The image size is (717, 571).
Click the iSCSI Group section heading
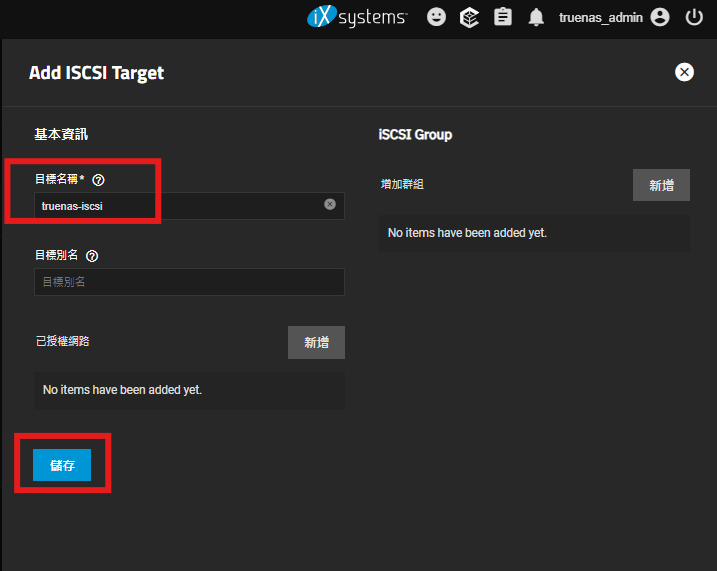coord(415,134)
